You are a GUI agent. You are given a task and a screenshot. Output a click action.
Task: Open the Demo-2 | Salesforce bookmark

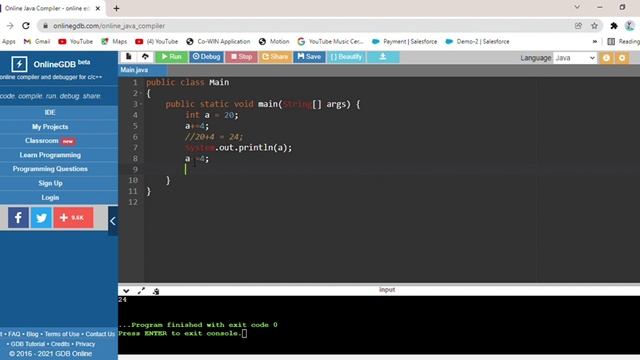(x=478, y=42)
